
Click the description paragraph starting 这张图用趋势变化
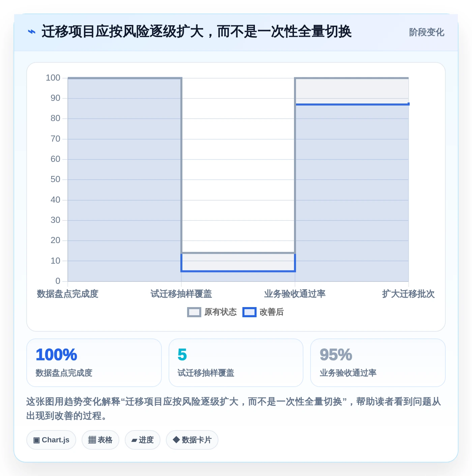(234, 409)
